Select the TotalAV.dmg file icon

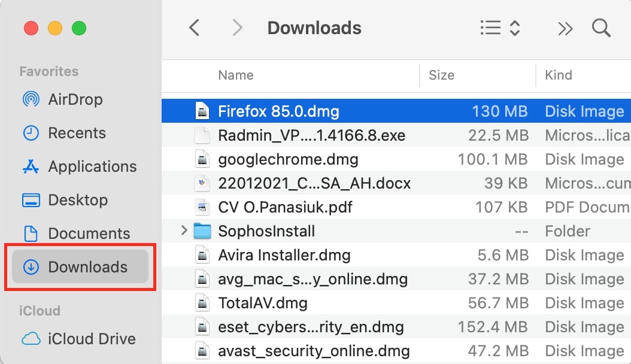tap(202, 303)
